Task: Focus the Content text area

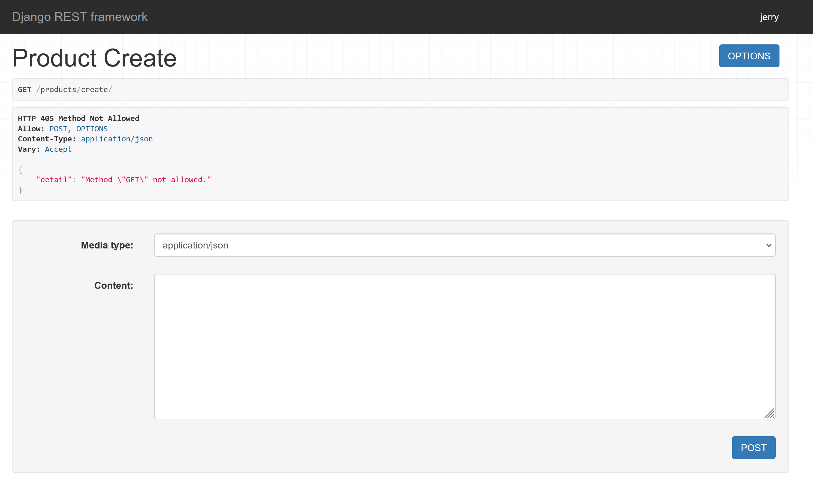Action: (x=464, y=346)
